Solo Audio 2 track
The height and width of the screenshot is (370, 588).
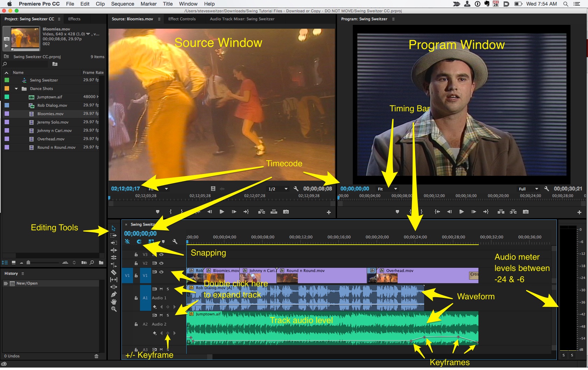(x=168, y=315)
